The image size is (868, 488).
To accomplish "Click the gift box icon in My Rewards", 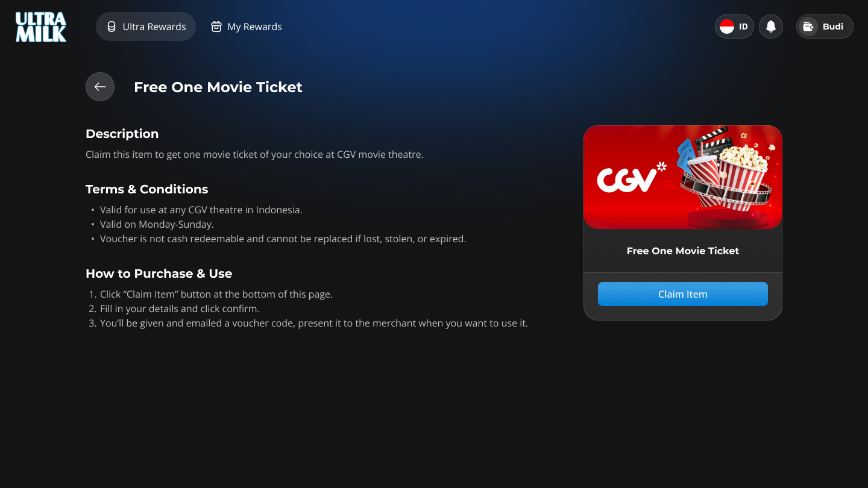I will pyautogui.click(x=216, y=27).
